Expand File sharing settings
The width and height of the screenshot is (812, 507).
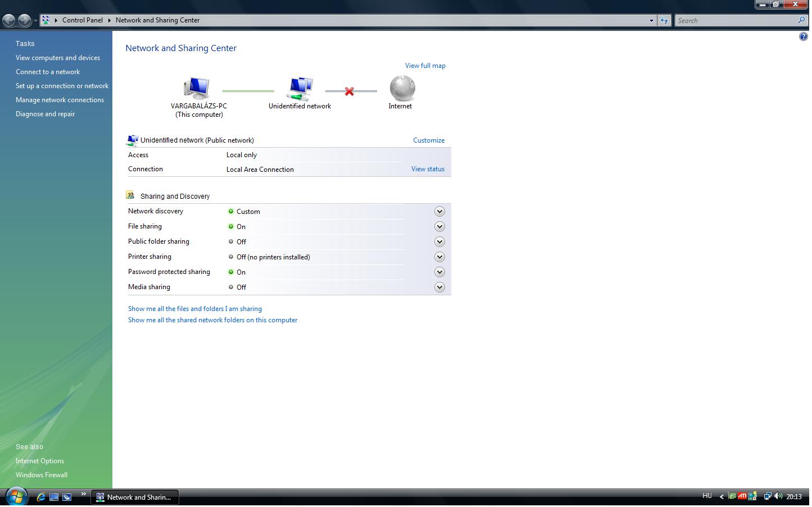tap(439, 227)
